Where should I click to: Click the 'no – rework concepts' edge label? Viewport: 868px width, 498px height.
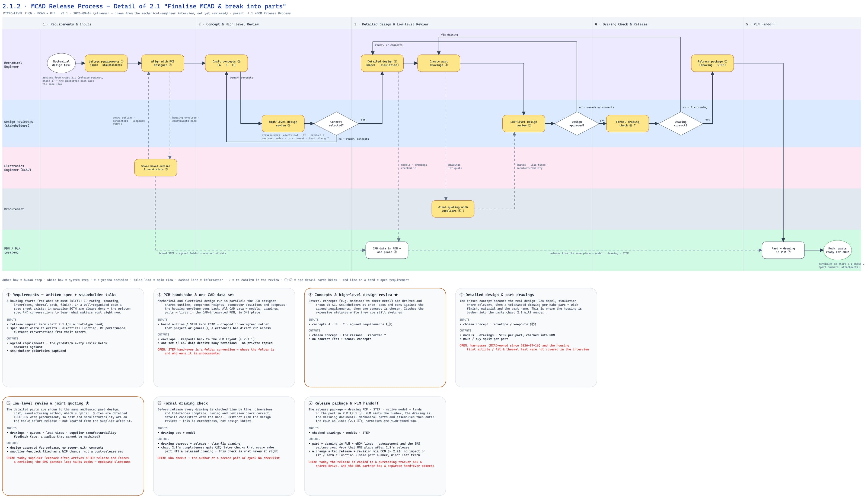pyautogui.click(x=354, y=139)
